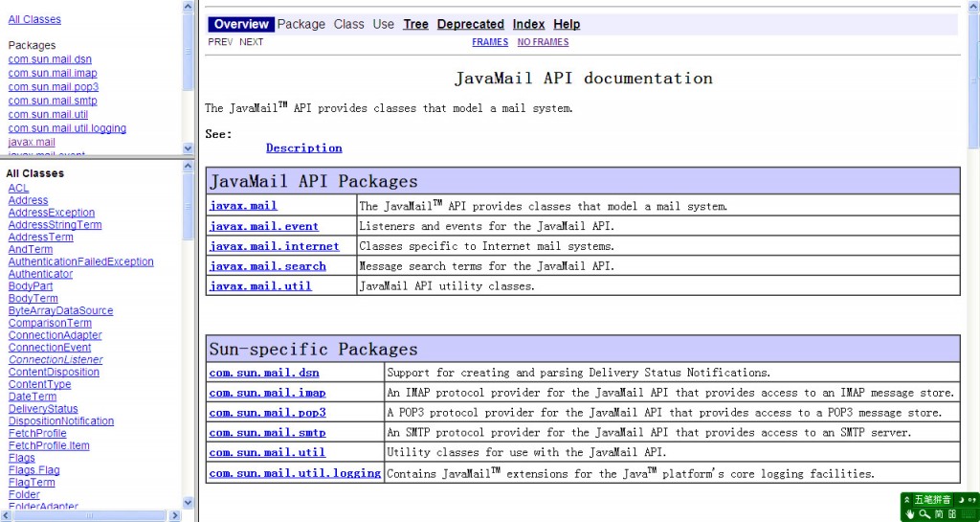Open the ContentDisposition class link
The width and height of the screenshot is (980, 522).
[x=54, y=372]
